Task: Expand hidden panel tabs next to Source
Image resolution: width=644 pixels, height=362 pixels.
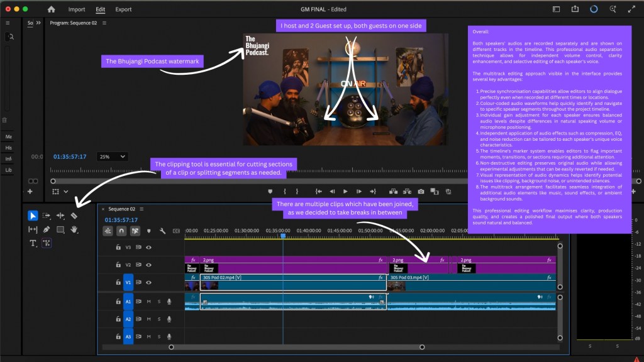Action: click(38, 23)
